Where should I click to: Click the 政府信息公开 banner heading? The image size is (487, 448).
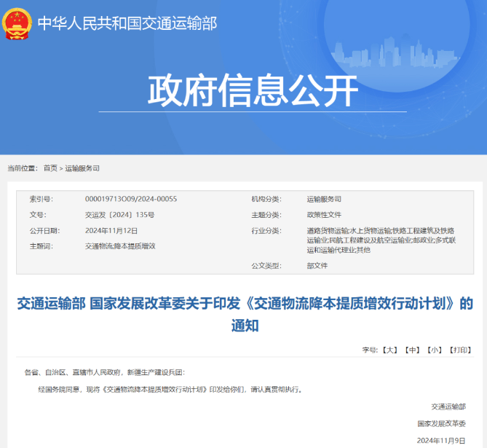pyautogui.click(x=253, y=90)
